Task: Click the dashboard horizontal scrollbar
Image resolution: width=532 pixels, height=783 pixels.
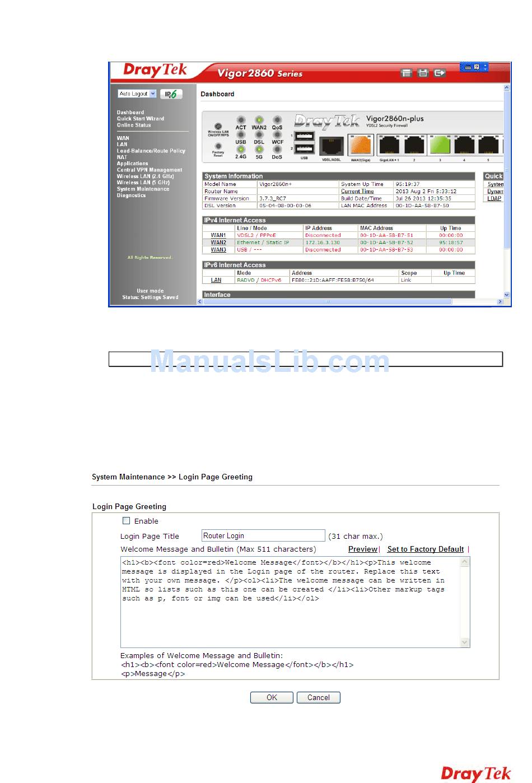Action: click(351, 302)
